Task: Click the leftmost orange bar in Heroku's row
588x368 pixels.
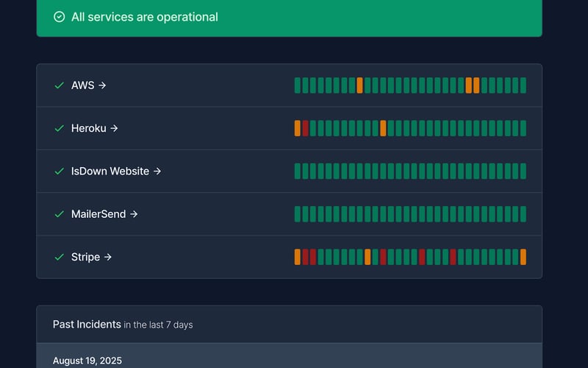Action: pos(298,128)
